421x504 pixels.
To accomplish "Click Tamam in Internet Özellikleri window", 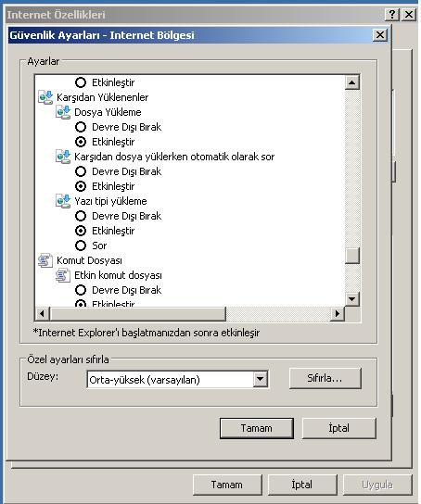I will (x=227, y=485).
